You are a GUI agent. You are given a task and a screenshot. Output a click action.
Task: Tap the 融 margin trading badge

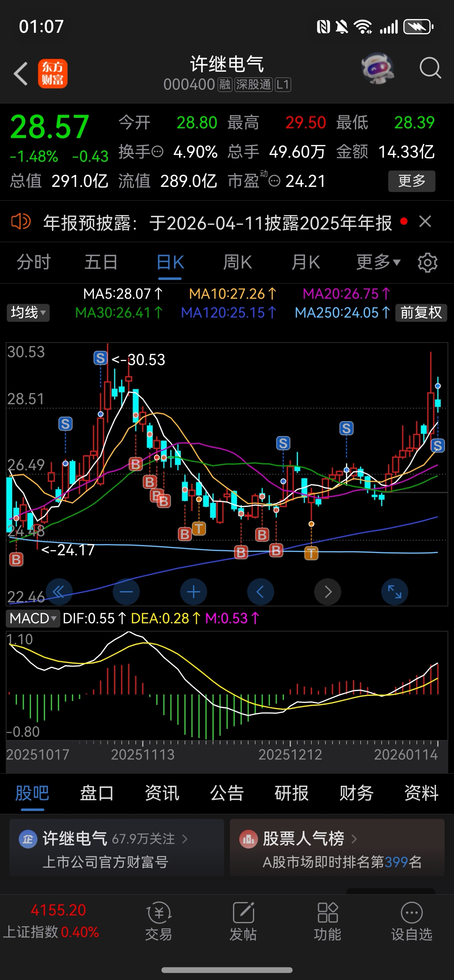pos(225,84)
